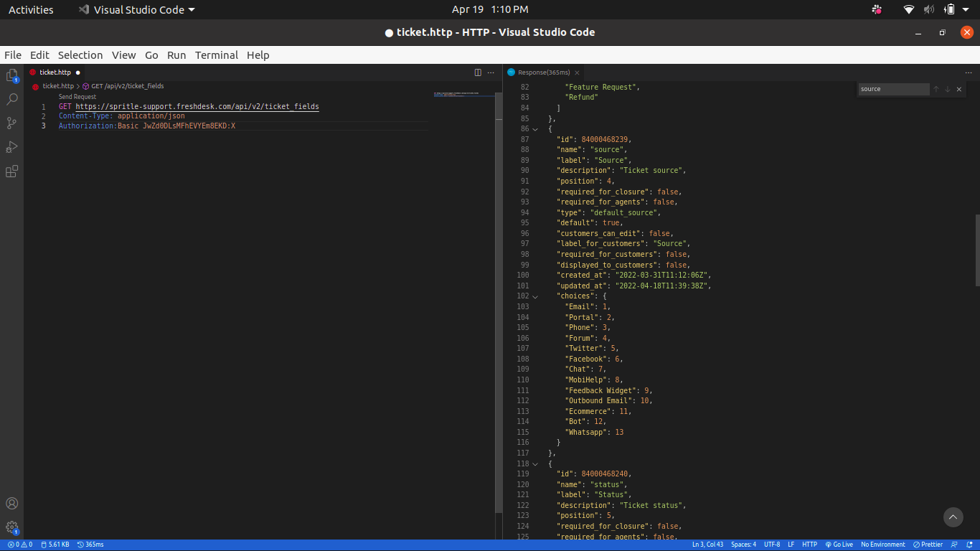Viewport: 980px width, 551px height.
Task: Open the Source Control view
Action: (11, 123)
